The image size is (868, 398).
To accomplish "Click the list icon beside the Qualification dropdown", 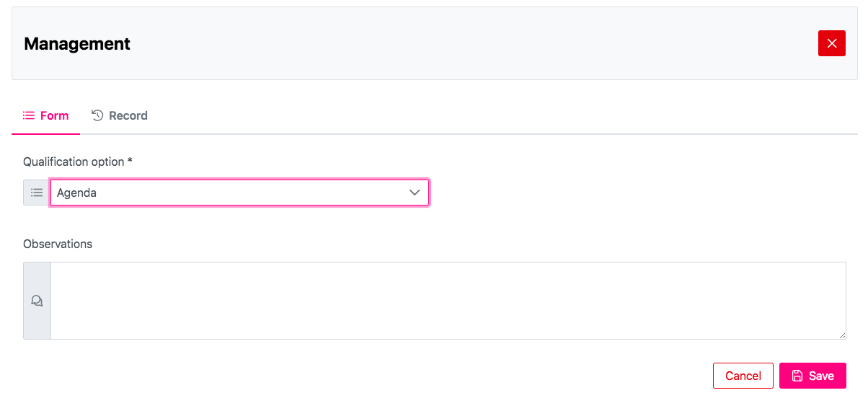I will point(37,193).
